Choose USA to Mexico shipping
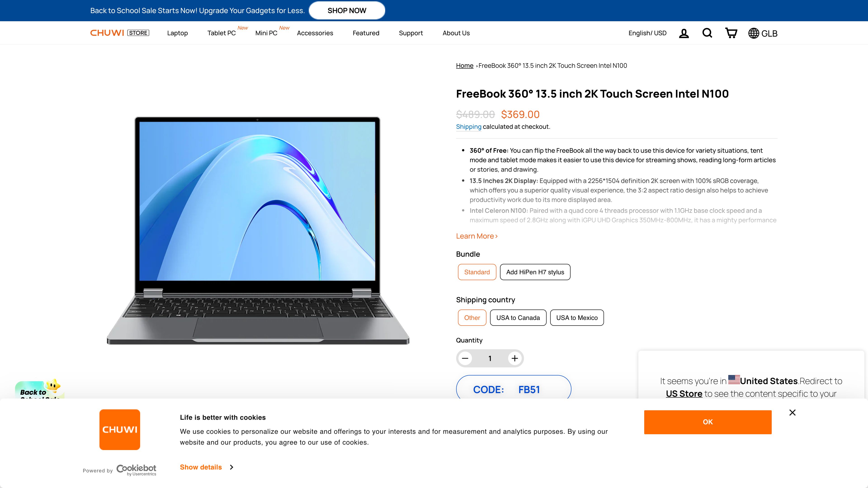The width and height of the screenshot is (868, 488). (577, 318)
